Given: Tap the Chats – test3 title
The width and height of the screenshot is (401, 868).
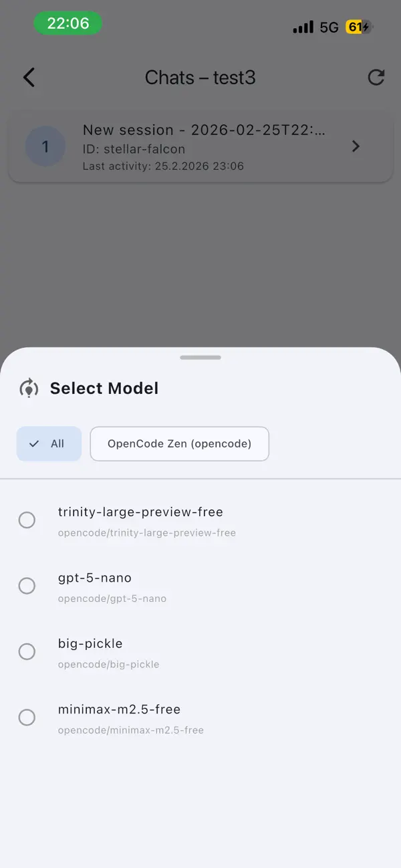Looking at the screenshot, I should click(200, 77).
